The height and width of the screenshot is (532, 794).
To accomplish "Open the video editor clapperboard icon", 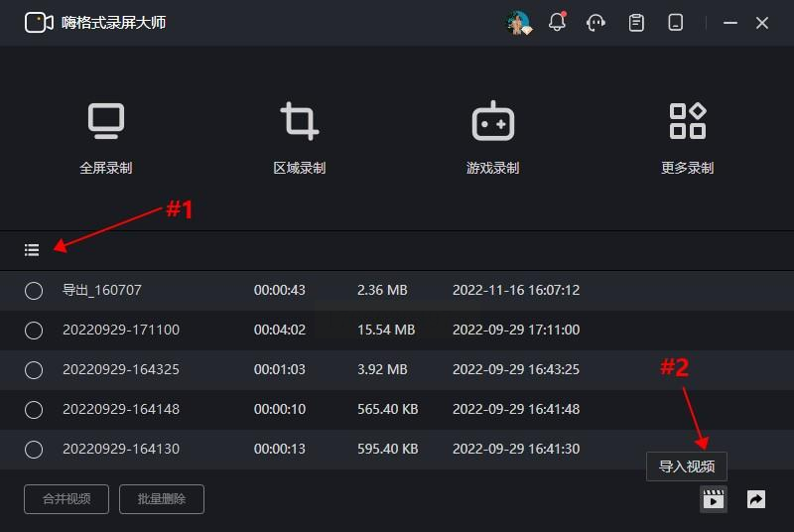I will tap(713, 499).
